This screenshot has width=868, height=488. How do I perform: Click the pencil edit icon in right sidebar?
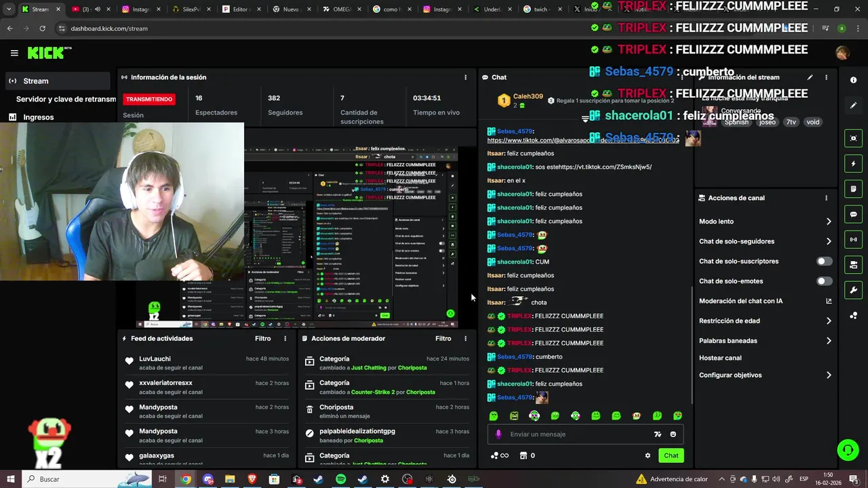pos(853,106)
